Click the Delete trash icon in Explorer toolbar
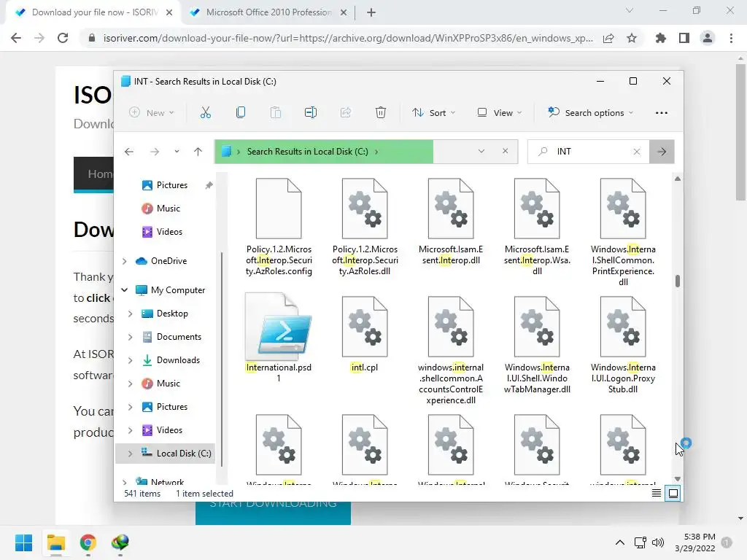The image size is (747, 560). [381, 113]
